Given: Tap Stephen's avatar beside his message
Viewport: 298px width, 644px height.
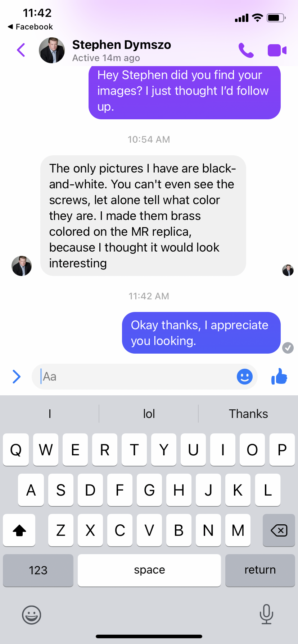Looking at the screenshot, I should [x=22, y=266].
